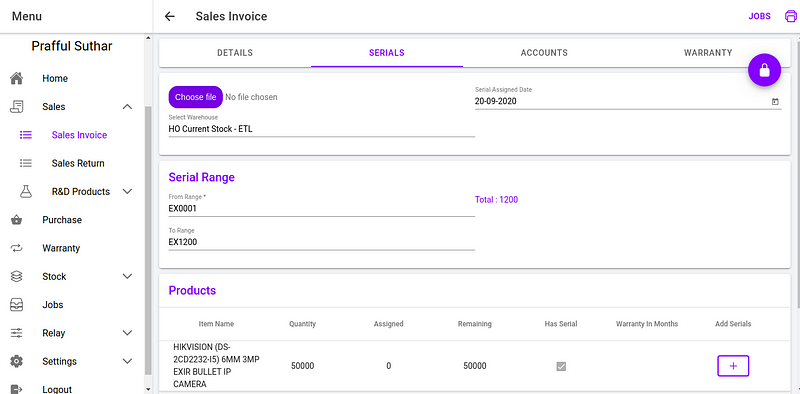Expand the Settings menu chevron
This screenshot has width=800, height=394.
click(128, 361)
